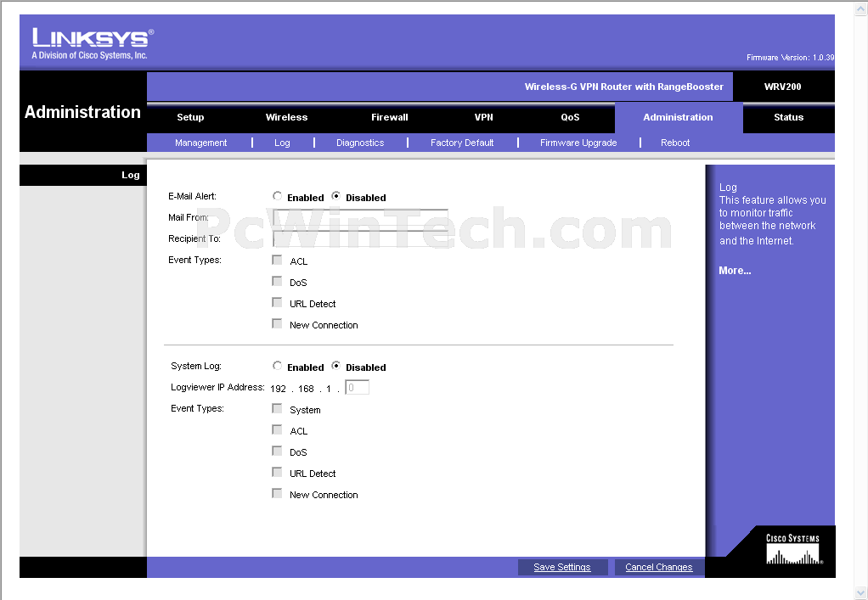Click the WRV200 model label
This screenshot has width=868, height=600.
click(783, 87)
